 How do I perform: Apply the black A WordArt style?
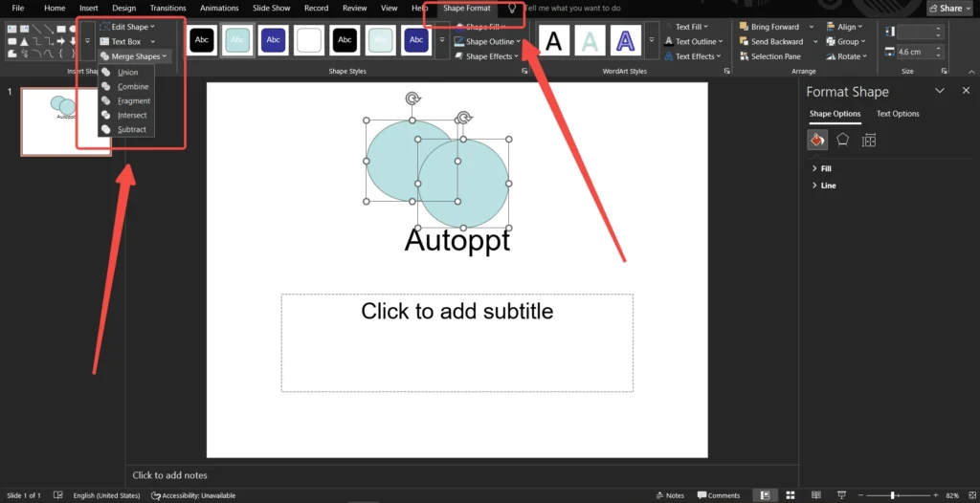(553, 40)
